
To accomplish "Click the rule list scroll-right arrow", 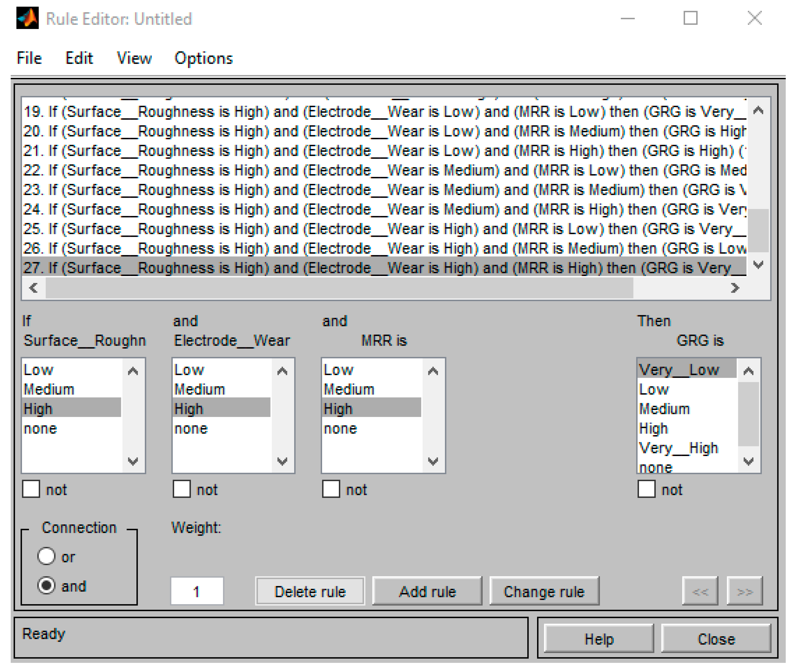I will click(735, 288).
